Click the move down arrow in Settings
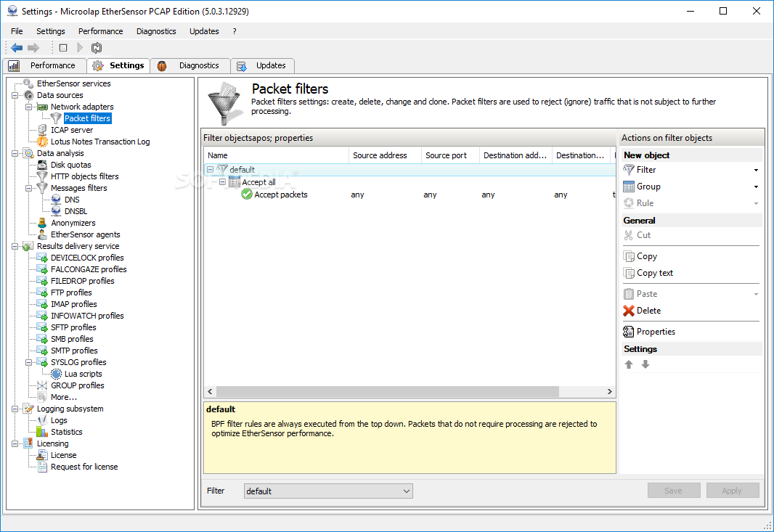The image size is (774, 532). (x=645, y=364)
